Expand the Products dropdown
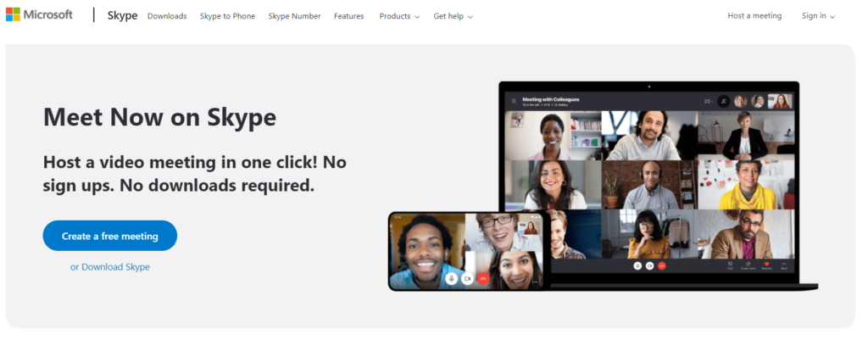This screenshot has width=868, height=346. [x=399, y=16]
